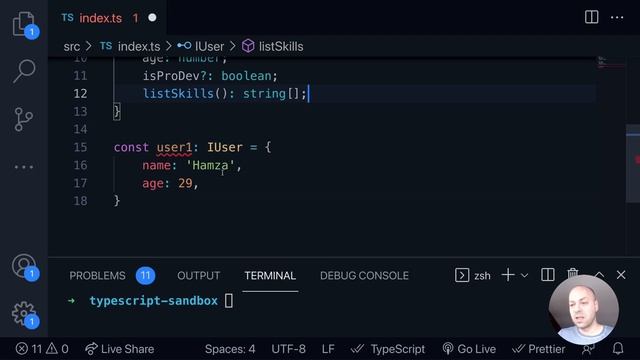Close the bottom panel
The height and width of the screenshot is (360, 640).
[x=621, y=275]
